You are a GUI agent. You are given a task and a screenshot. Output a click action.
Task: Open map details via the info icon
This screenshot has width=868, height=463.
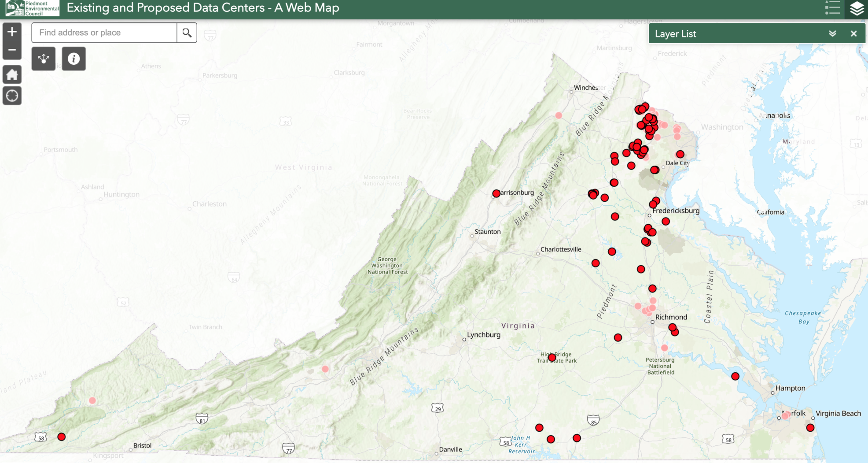(x=74, y=58)
